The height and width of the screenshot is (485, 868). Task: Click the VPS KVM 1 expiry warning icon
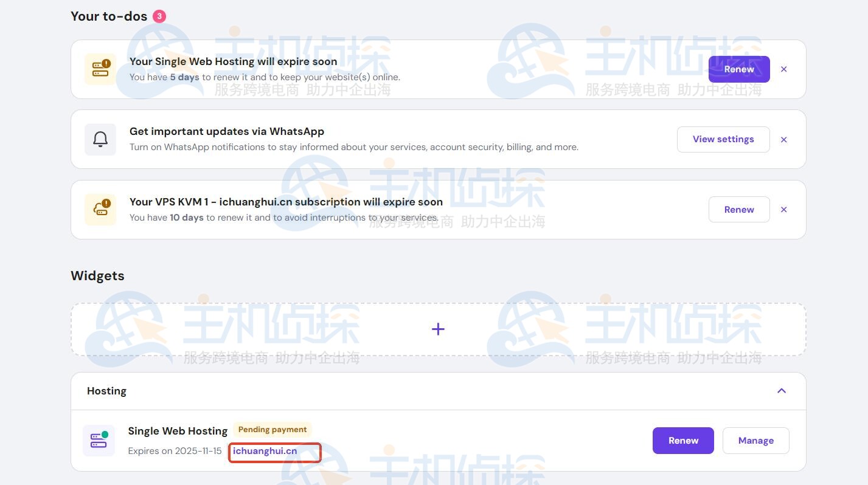100,210
